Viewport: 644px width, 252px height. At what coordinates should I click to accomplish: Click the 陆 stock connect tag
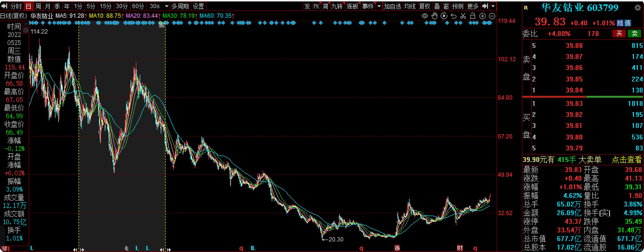point(620,23)
